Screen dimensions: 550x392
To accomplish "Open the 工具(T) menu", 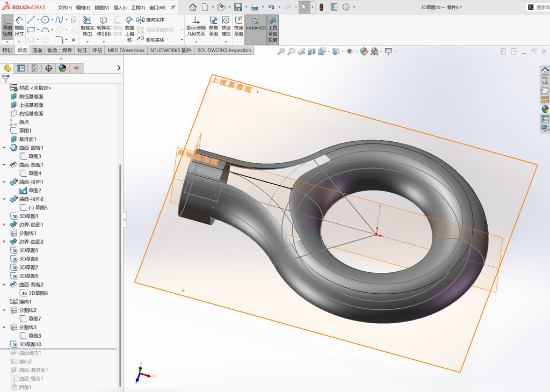I will pos(138,8).
